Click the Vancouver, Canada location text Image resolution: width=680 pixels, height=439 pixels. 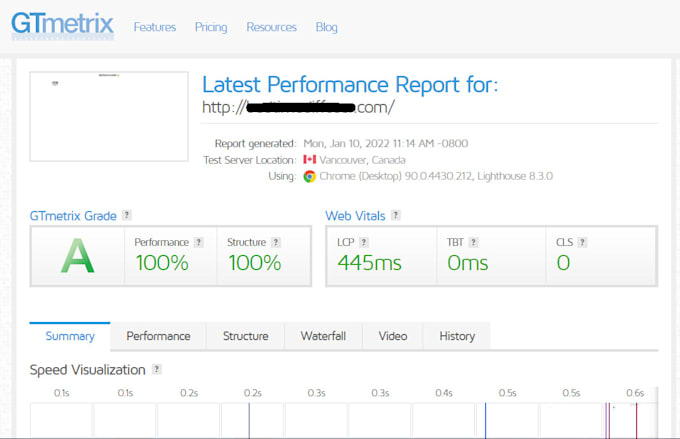tap(363, 160)
